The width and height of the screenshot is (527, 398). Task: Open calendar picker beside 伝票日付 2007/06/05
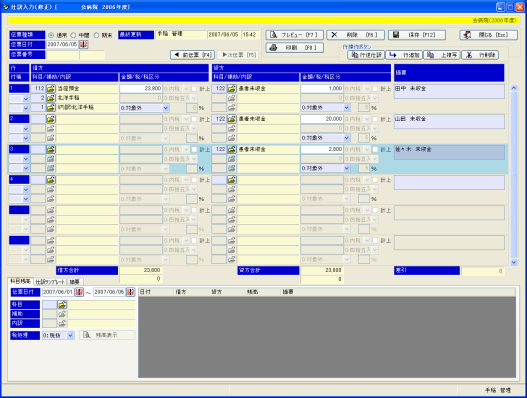tap(83, 44)
